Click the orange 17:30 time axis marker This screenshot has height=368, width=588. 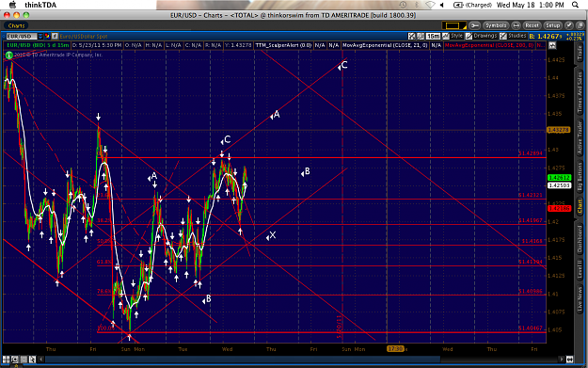pos(395,349)
